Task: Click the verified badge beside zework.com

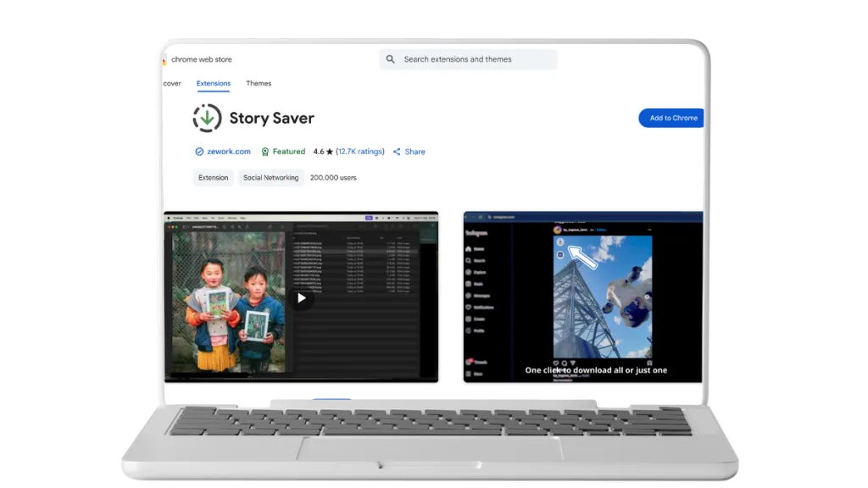Action: 199,152
